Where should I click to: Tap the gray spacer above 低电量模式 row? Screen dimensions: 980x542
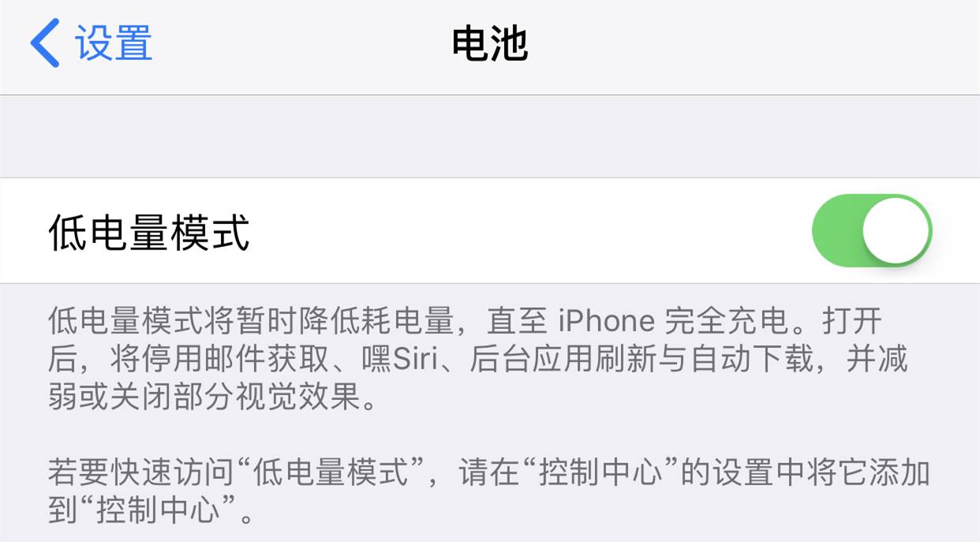(x=490, y=137)
